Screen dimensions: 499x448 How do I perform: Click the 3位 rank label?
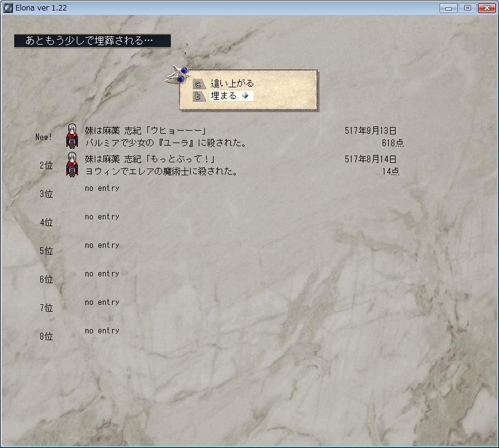tap(46, 193)
